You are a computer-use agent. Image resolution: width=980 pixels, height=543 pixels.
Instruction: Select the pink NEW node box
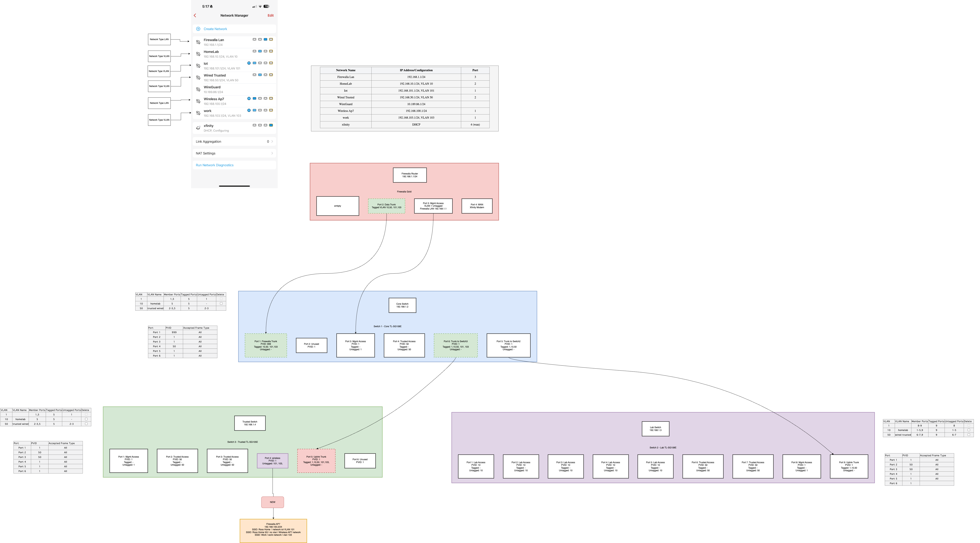(272, 502)
